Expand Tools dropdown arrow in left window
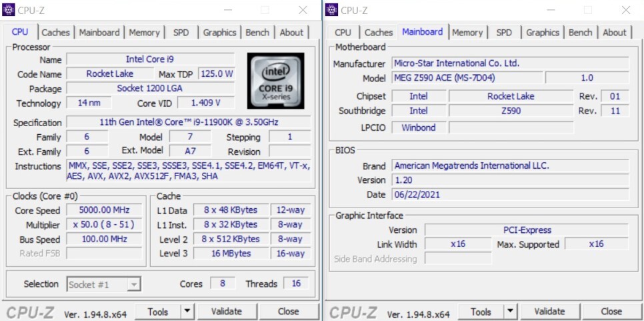Screen dimensions: 644x321 coord(187,312)
